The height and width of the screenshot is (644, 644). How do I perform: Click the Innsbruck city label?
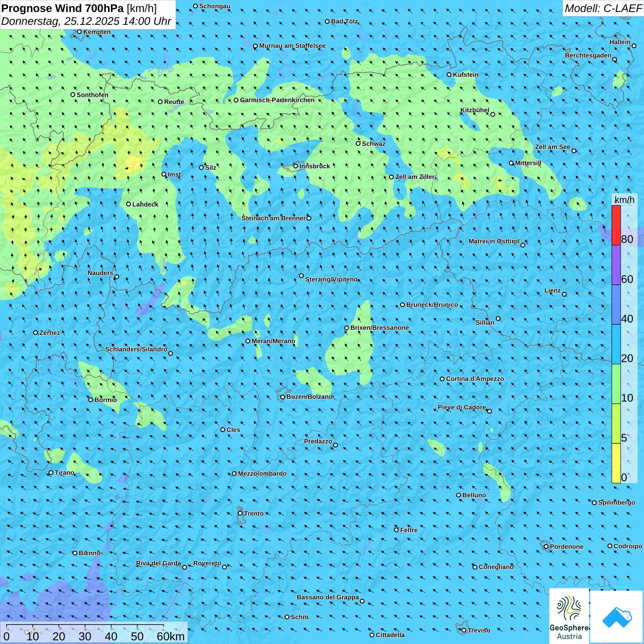[315, 166]
